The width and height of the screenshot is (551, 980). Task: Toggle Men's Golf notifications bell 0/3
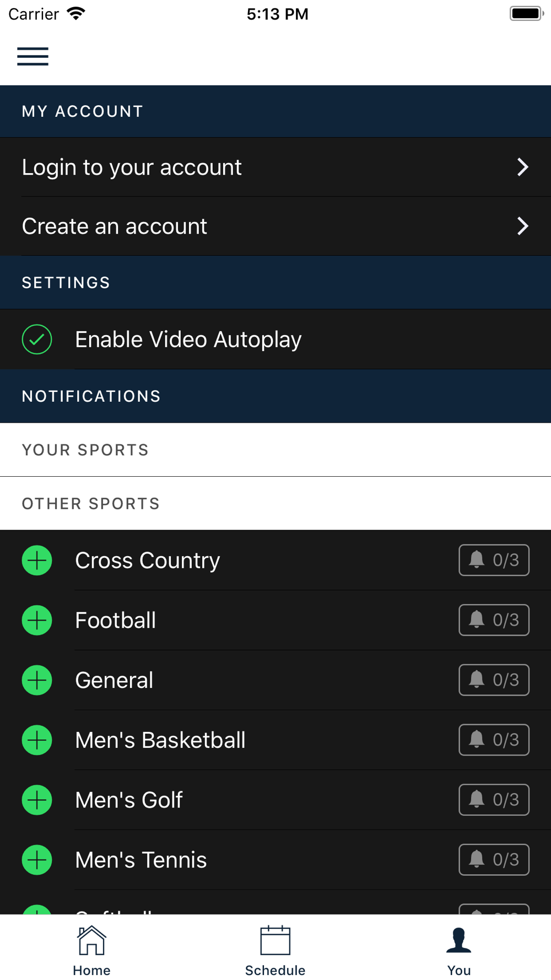(494, 800)
